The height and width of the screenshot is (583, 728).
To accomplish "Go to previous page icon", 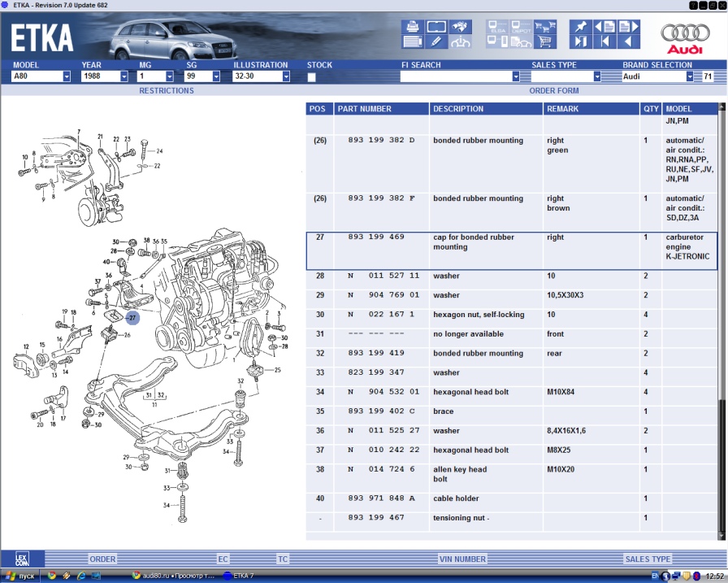I will (604, 27).
